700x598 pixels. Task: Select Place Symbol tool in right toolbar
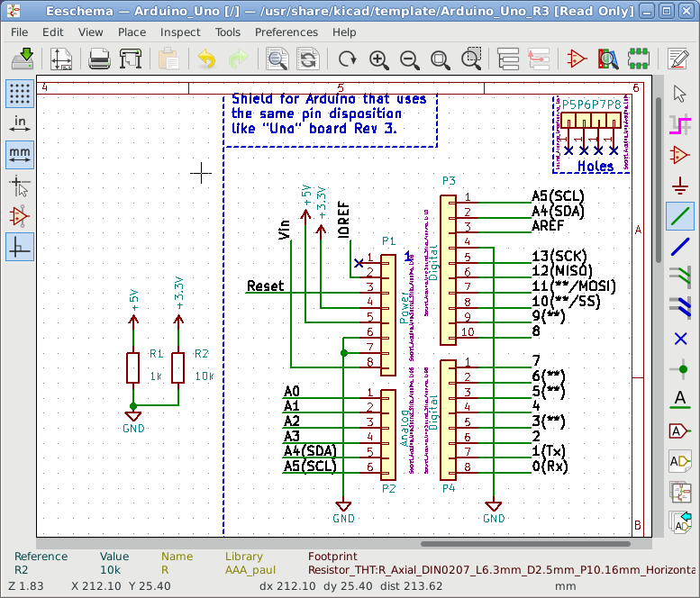680,155
